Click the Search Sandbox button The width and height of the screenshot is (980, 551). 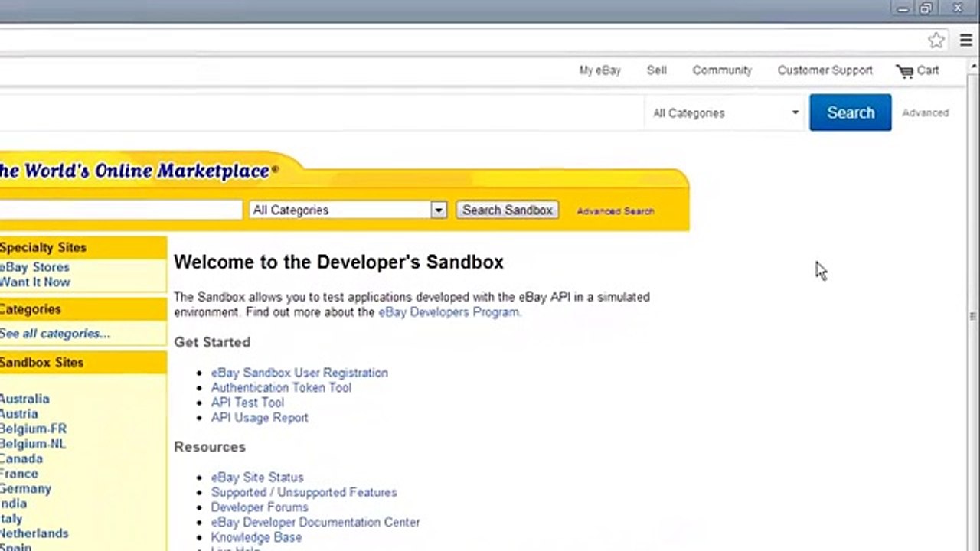click(x=507, y=210)
